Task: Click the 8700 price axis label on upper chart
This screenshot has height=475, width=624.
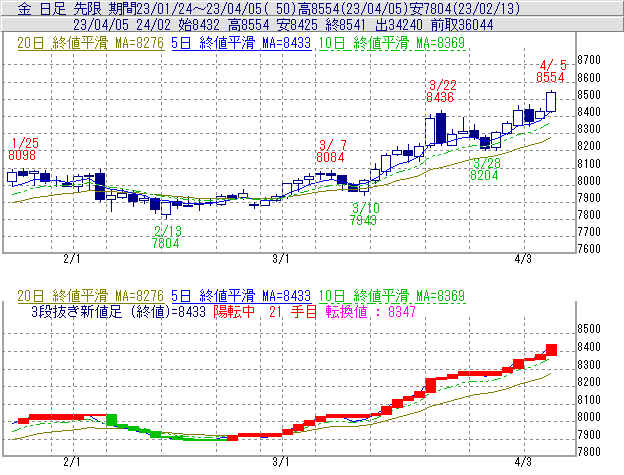Action: click(589, 60)
